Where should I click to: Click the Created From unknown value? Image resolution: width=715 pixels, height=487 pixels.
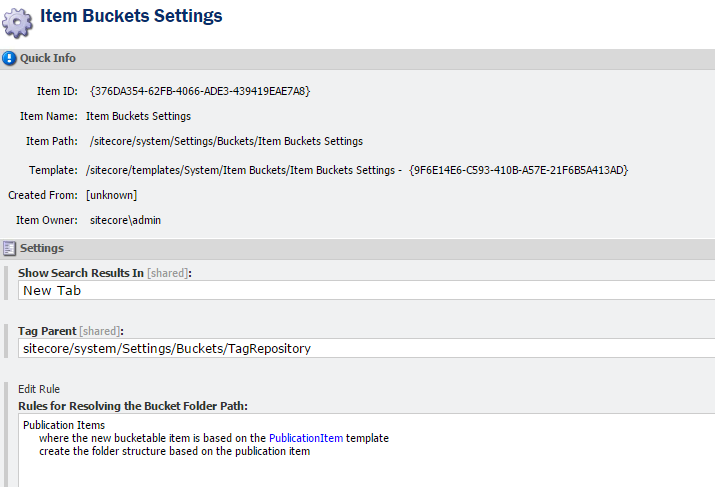pyautogui.click(x=111, y=195)
